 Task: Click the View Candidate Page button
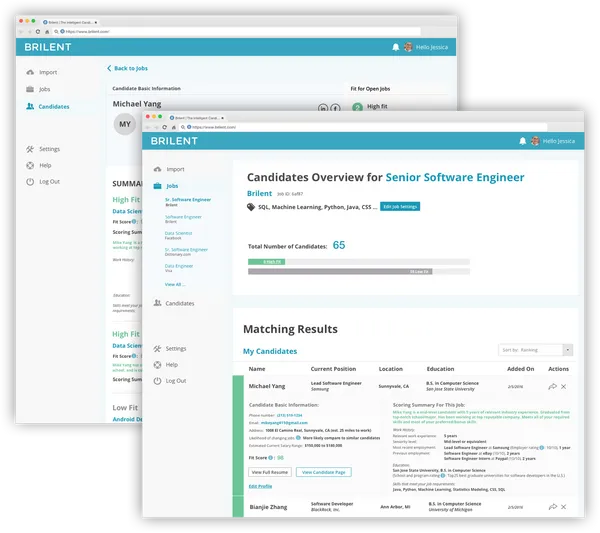pos(322,471)
